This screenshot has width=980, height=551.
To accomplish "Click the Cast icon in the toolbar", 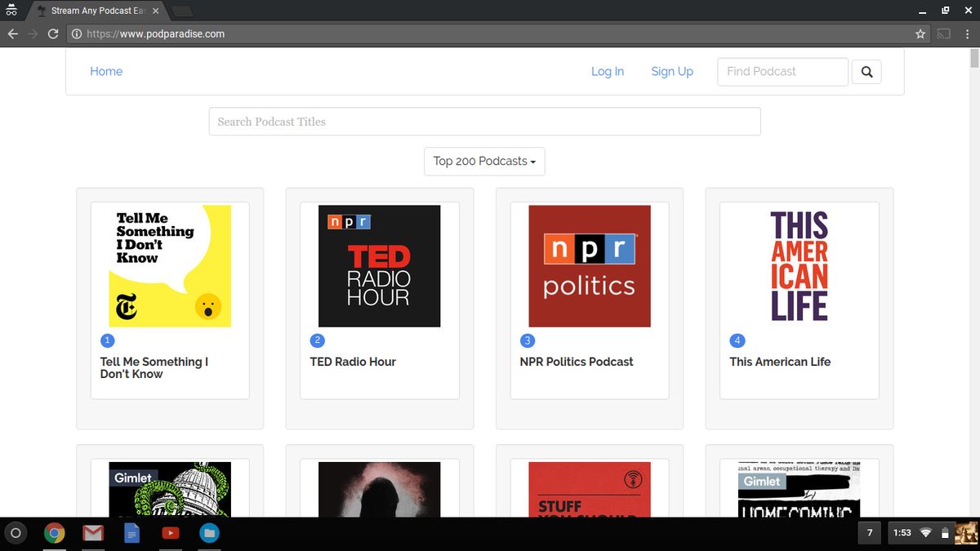I will coord(942,33).
